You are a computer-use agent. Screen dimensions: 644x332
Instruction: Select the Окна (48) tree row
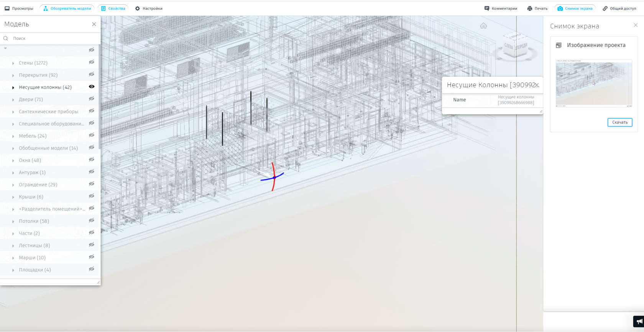point(49,160)
